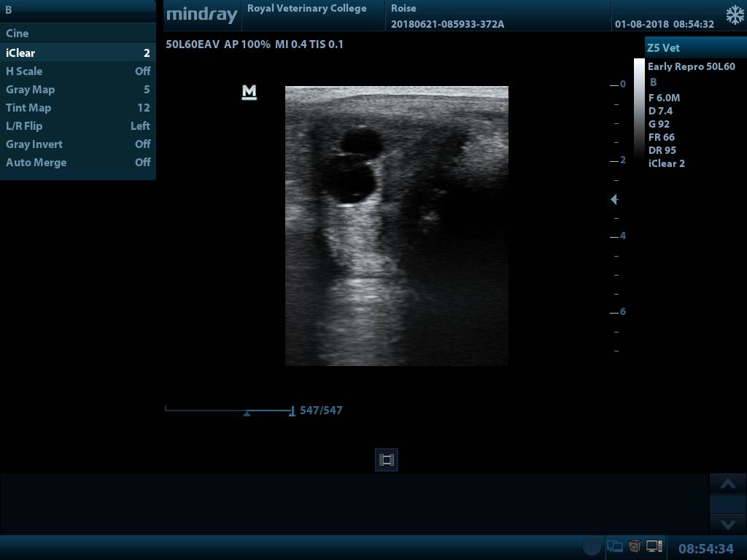Click the freeze snowflake icon
The width and height of the screenshot is (747, 560).
[x=734, y=15]
